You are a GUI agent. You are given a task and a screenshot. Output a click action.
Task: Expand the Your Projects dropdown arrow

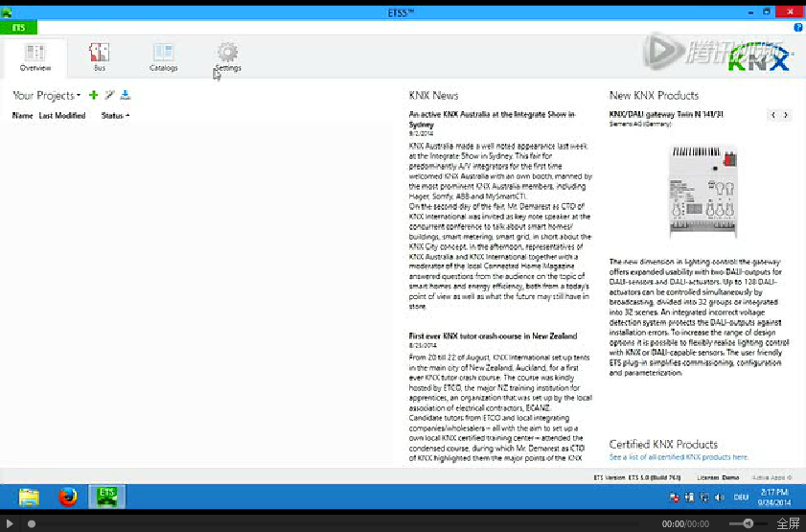click(x=79, y=96)
